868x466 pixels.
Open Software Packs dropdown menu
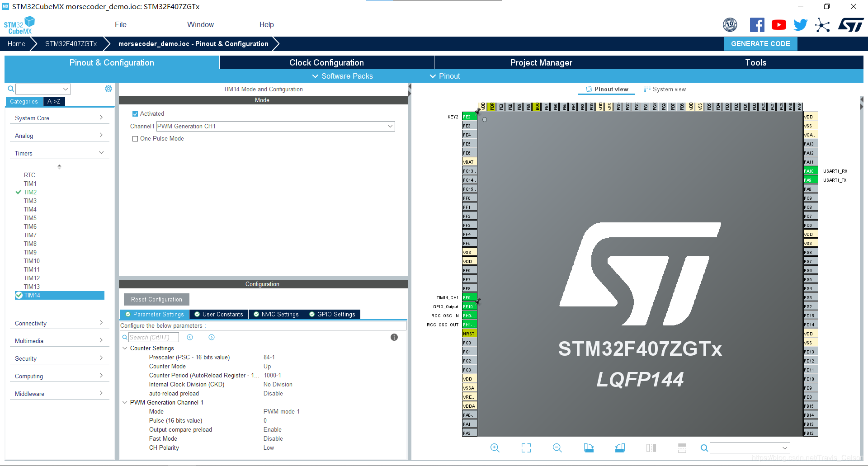343,76
